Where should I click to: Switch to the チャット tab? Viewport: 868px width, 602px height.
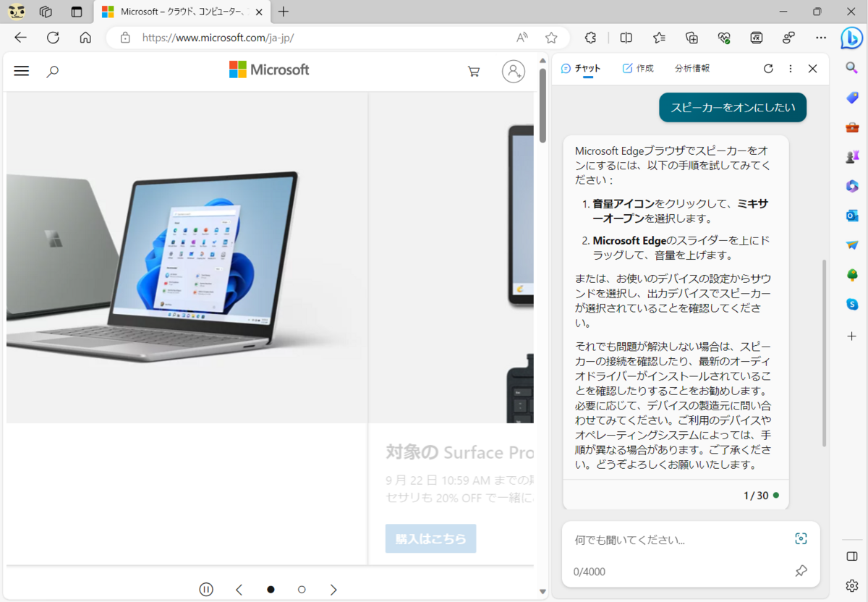coord(581,69)
